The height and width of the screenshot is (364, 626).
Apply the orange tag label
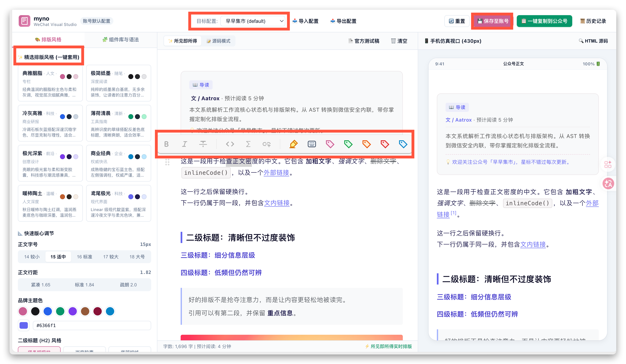click(x=366, y=144)
